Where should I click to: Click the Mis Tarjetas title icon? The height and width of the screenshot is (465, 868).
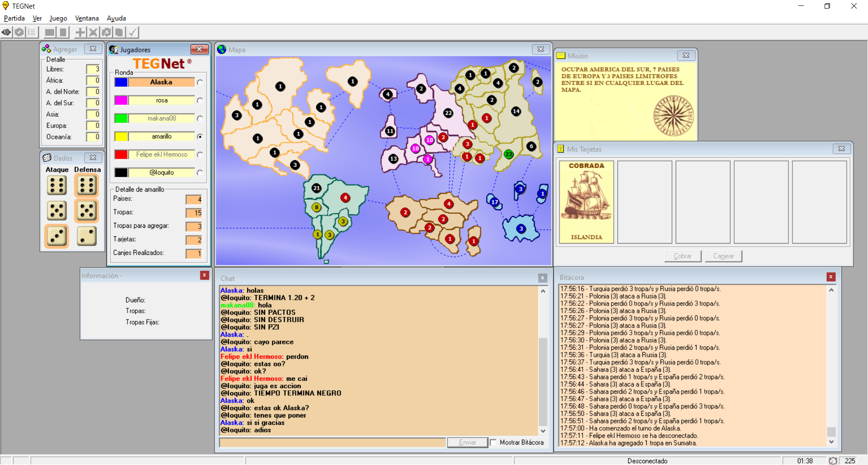(561, 149)
